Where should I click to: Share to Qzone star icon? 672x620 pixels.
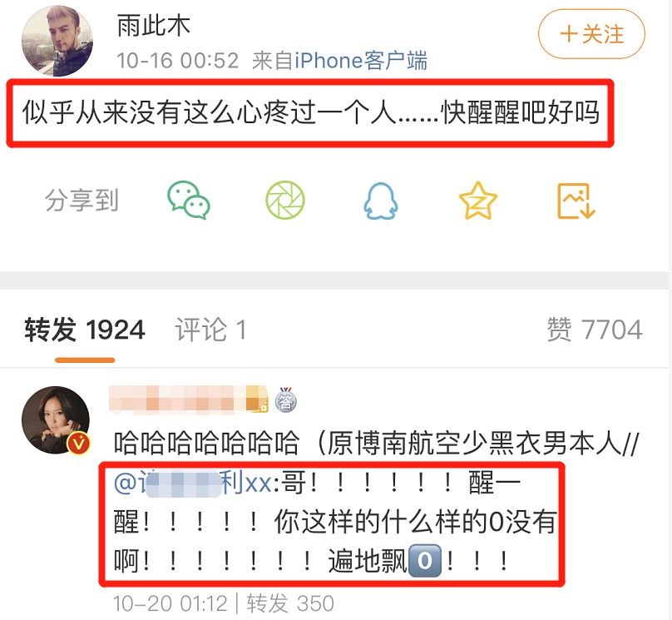[x=478, y=201]
